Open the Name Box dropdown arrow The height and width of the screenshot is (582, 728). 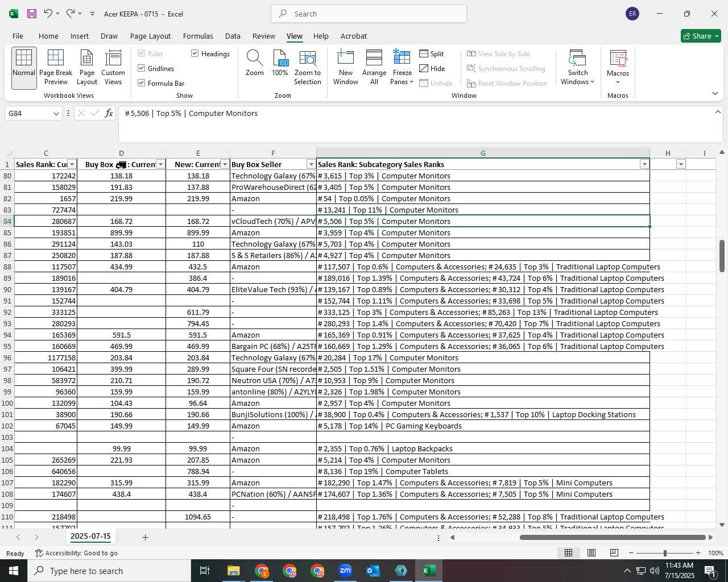point(56,114)
